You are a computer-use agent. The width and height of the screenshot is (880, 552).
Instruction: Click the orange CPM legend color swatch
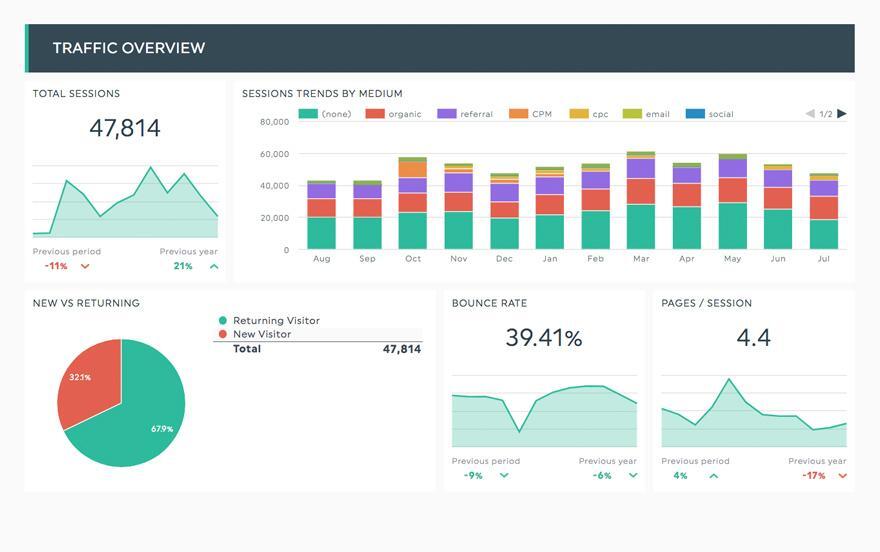pos(518,114)
